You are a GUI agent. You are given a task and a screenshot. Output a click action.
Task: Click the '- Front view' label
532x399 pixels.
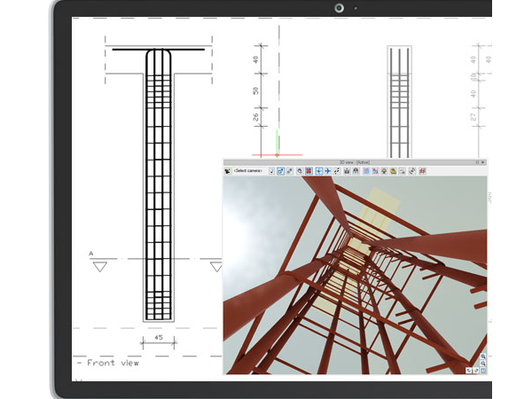point(108,363)
